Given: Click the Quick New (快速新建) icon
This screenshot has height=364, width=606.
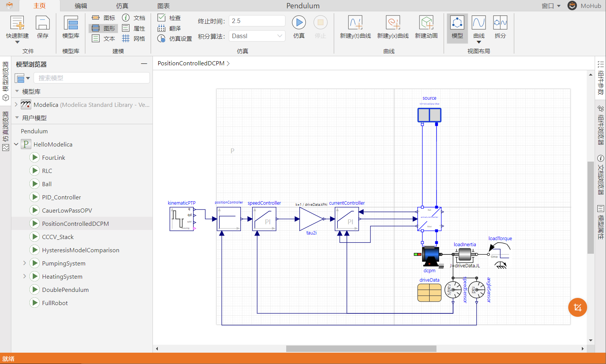Looking at the screenshot, I should (x=17, y=23).
